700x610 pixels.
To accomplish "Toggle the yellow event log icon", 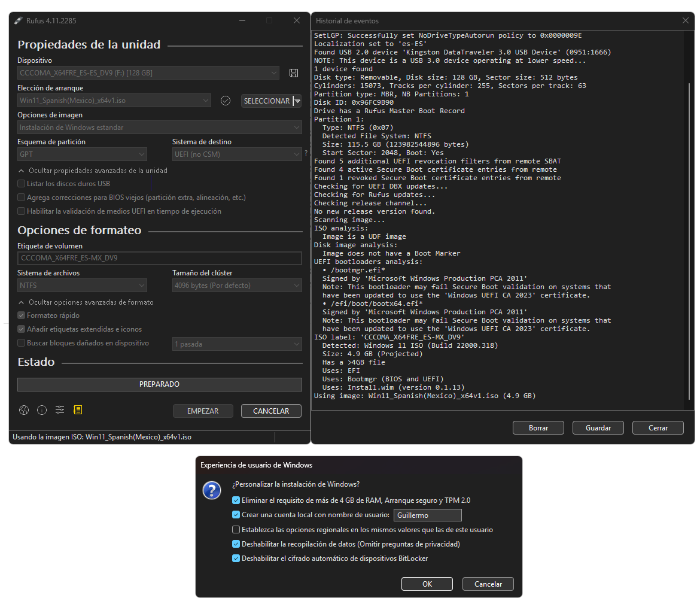I will [x=78, y=410].
